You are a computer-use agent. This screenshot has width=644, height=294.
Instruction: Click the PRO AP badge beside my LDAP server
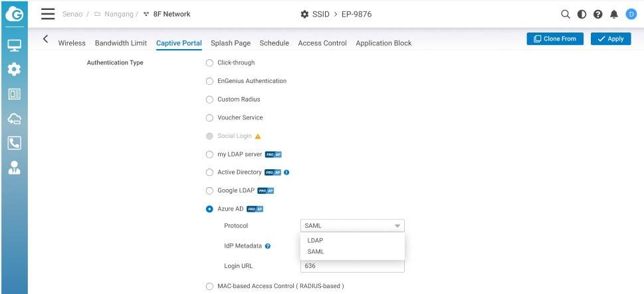coord(273,155)
